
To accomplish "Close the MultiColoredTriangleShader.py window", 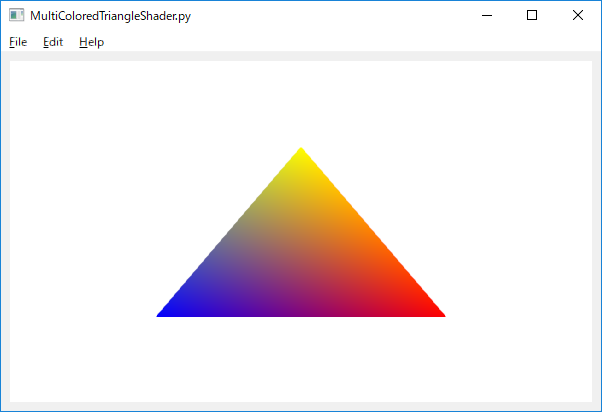I will click(577, 15).
